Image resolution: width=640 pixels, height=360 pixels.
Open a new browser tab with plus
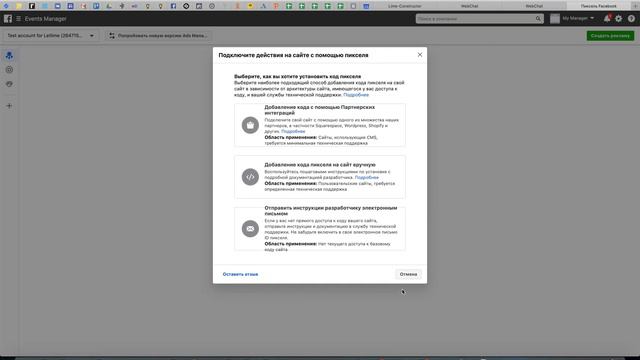tap(636, 6)
